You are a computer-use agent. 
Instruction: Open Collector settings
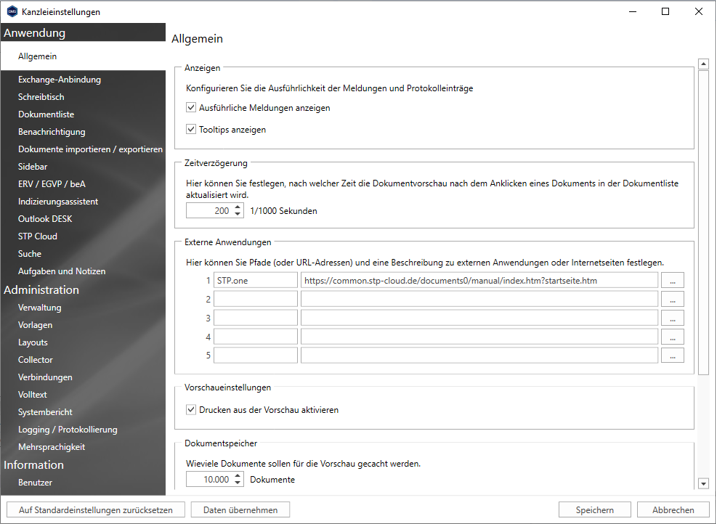pos(36,360)
